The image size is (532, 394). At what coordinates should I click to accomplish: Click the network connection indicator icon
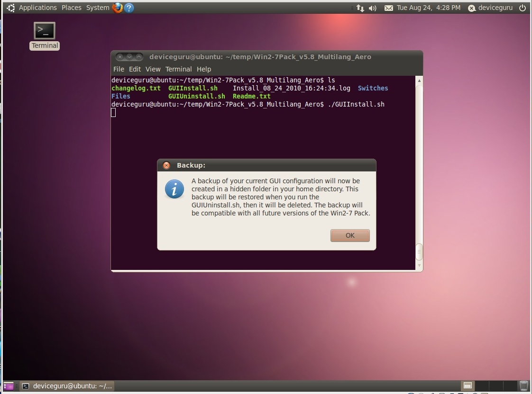pos(360,8)
